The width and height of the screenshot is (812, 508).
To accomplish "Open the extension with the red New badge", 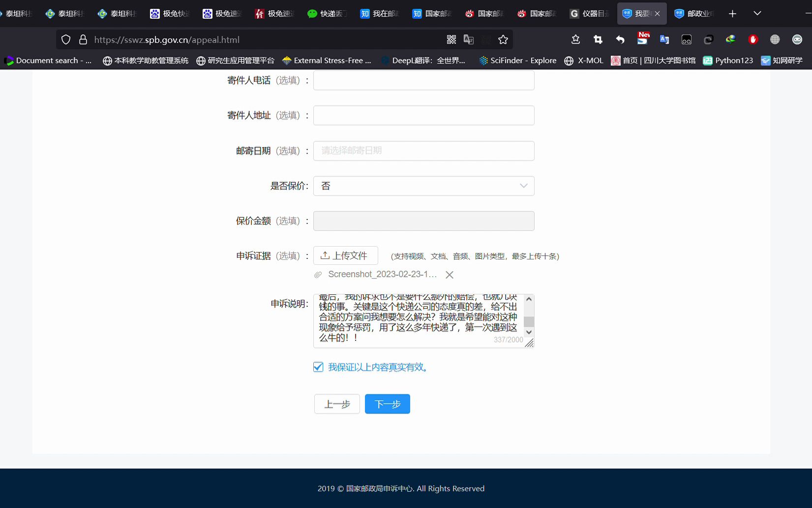I will pyautogui.click(x=643, y=38).
